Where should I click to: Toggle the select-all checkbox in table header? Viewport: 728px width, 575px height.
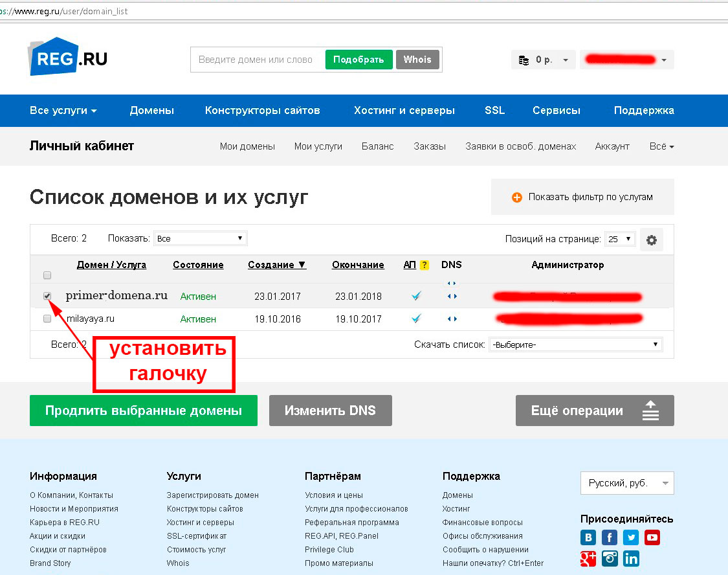pos(47,275)
